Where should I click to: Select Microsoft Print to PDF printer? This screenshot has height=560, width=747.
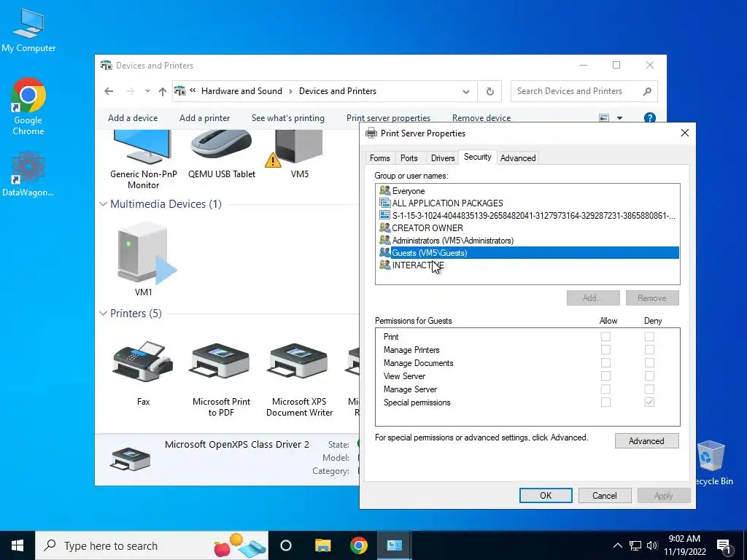221,378
